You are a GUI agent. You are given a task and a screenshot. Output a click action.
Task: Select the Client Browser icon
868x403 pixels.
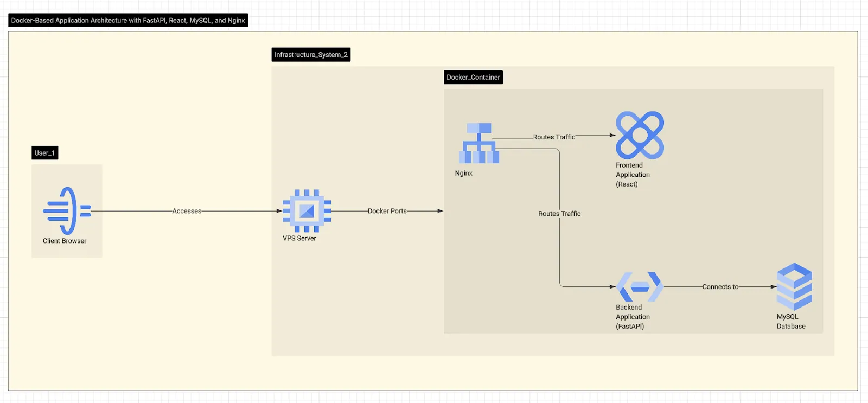(x=67, y=211)
